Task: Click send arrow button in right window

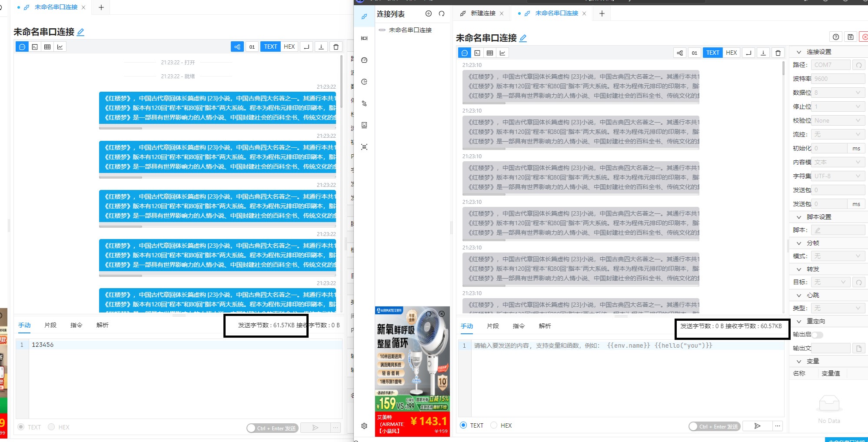Action: [757, 426]
